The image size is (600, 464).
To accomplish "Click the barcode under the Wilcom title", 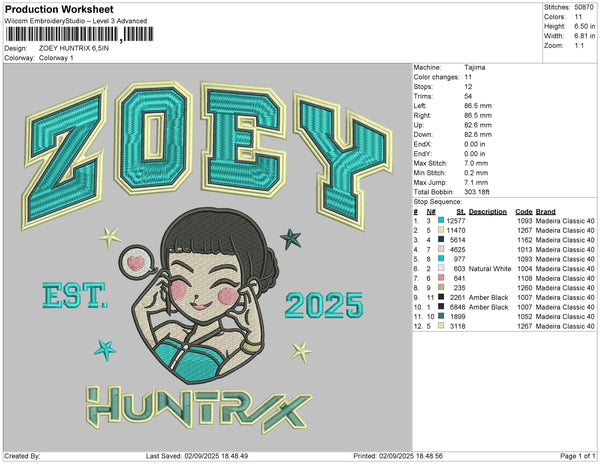I will point(80,34).
